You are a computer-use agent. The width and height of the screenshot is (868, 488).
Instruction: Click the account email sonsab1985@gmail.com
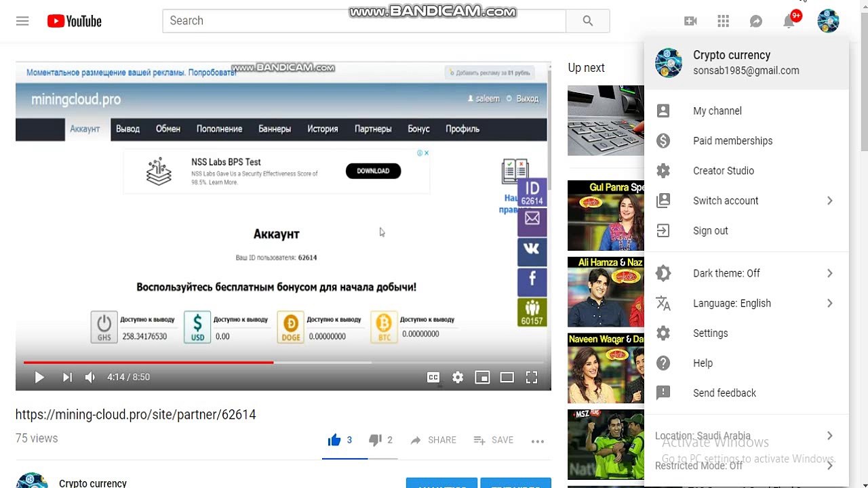[x=746, y=70]
